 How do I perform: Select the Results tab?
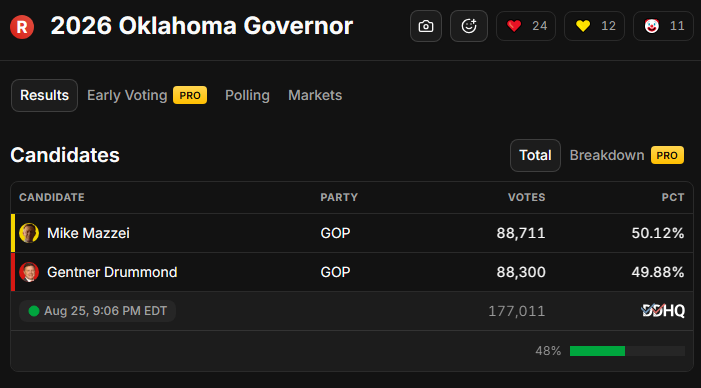[44, 95]
